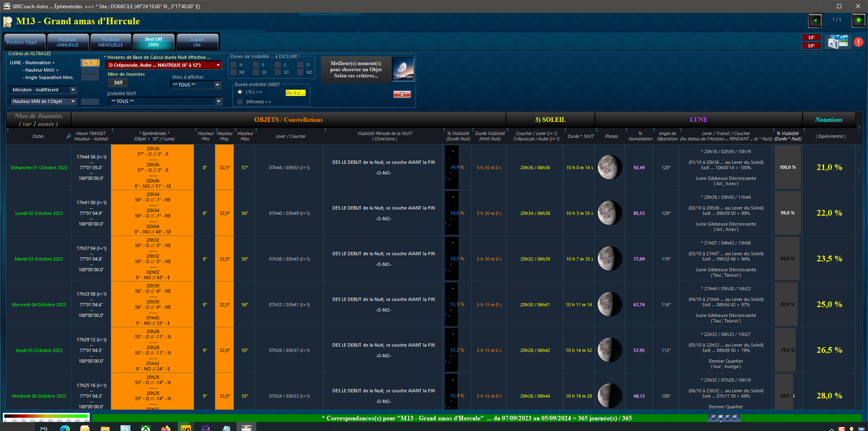Click the 21,0 % notation value

[x=829, y=167]
